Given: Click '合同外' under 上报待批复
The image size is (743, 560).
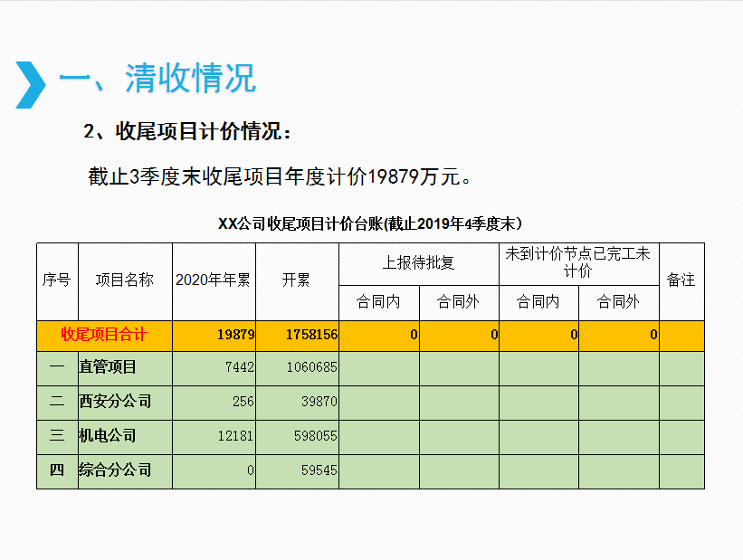Looking at the screenshot, I should click(x=459, y=303).
